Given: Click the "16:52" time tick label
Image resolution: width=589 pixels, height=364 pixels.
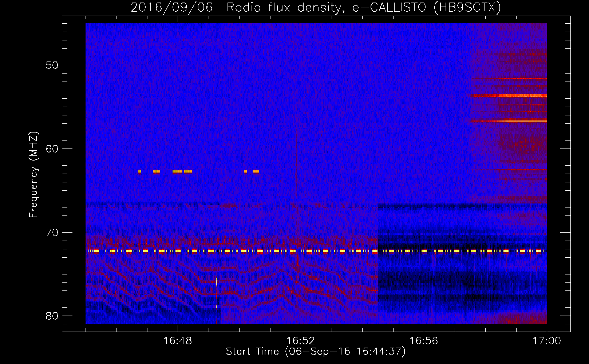Looking at the screenshot, I should [x=301, y=341].
